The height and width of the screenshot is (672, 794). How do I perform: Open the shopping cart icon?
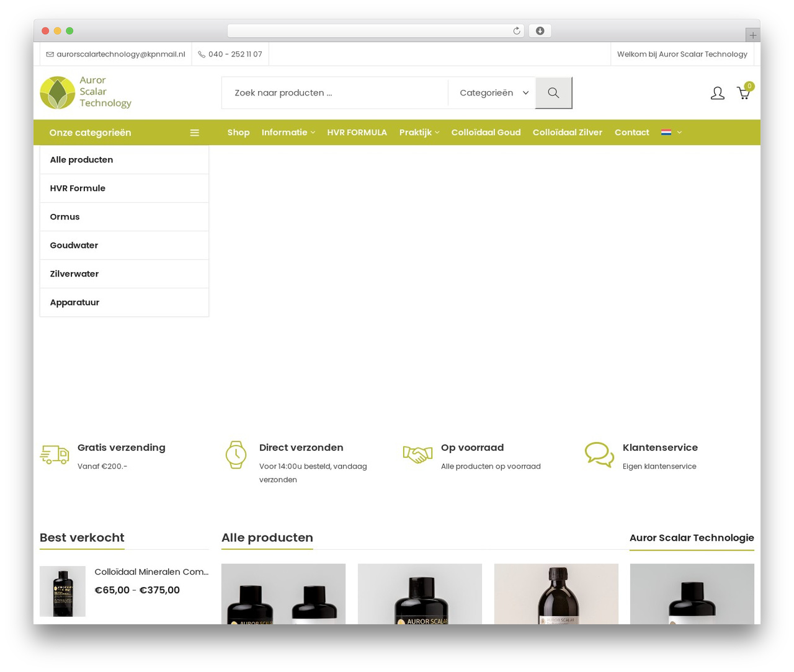pyautogui.click(x=743, y=94)
